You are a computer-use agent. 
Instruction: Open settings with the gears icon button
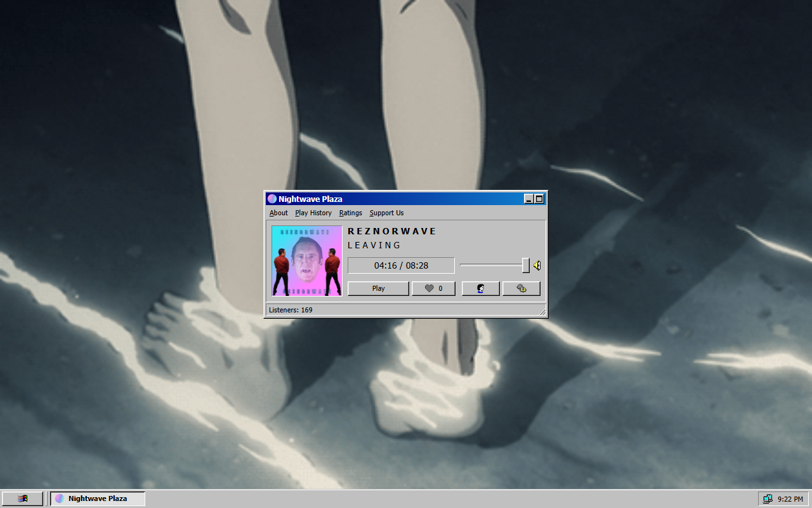(521, 288)
